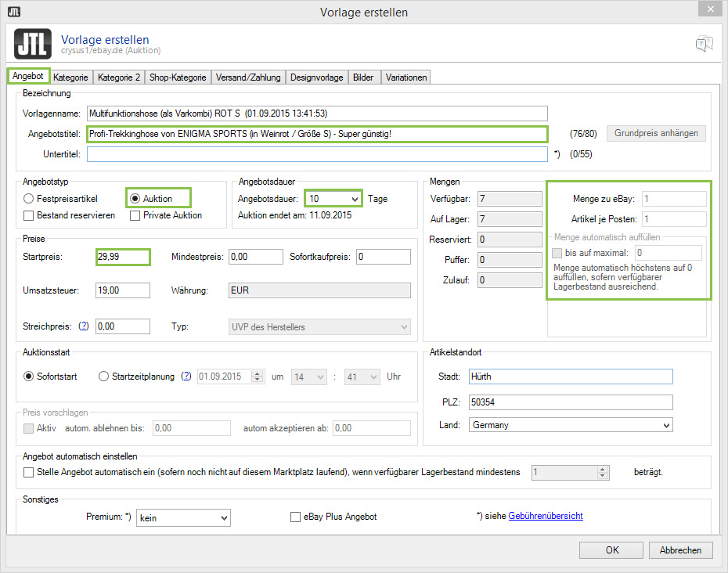Enable the Bestand reservieren checkbox
The image size is (728, 573).
click(29, 215)
